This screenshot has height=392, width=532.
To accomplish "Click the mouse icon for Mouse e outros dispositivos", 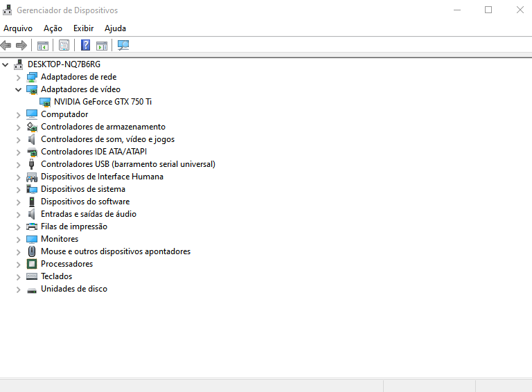I will click(x=32, y=251).
